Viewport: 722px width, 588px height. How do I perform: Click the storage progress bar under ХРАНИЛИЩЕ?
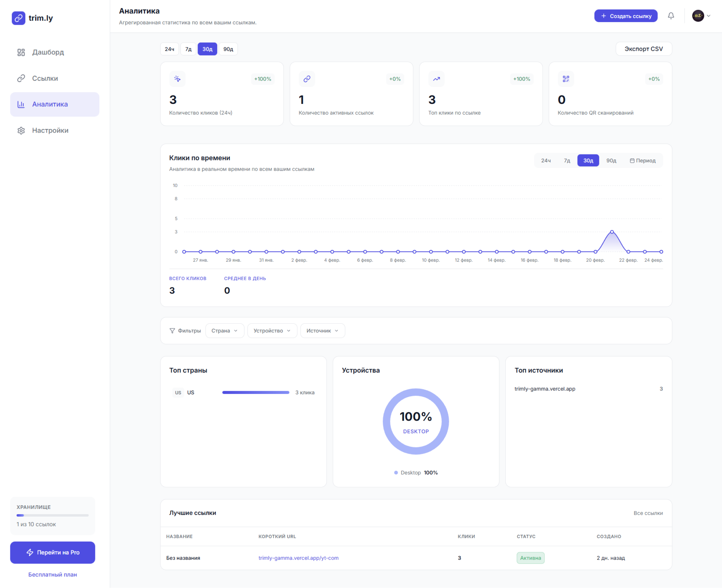click(52, 515)
